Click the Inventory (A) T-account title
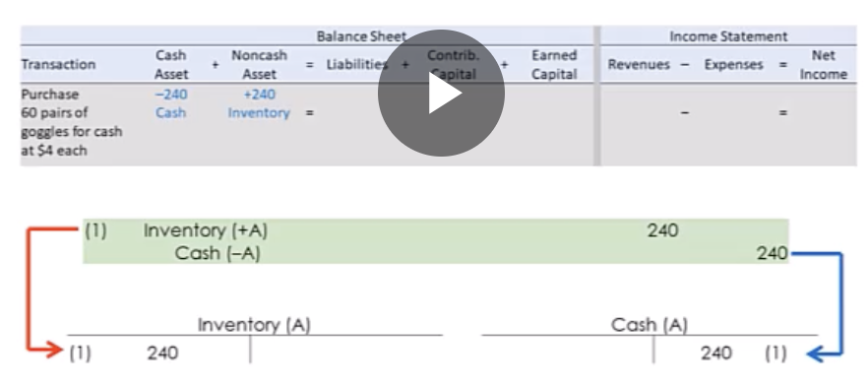The image size is (868, 388). point(254,325)
